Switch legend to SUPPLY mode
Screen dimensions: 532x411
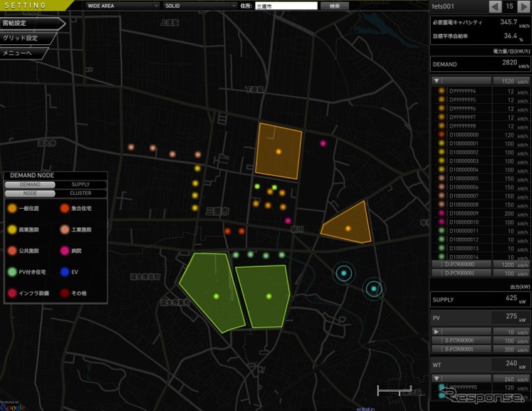(80, 184)
